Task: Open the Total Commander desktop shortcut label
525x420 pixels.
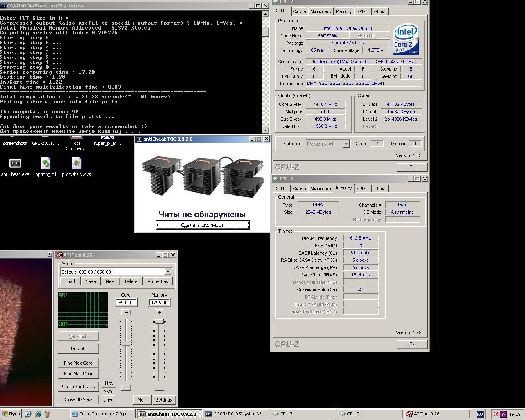Action: click(76, 146)
